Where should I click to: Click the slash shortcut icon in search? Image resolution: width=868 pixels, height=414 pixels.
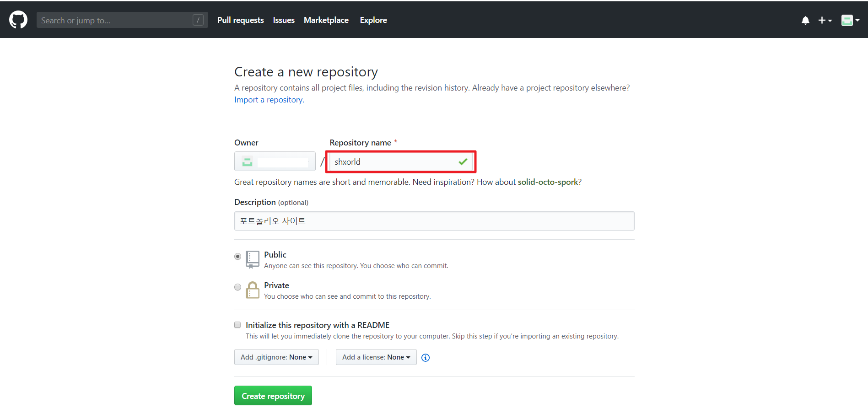click(198, 20)
